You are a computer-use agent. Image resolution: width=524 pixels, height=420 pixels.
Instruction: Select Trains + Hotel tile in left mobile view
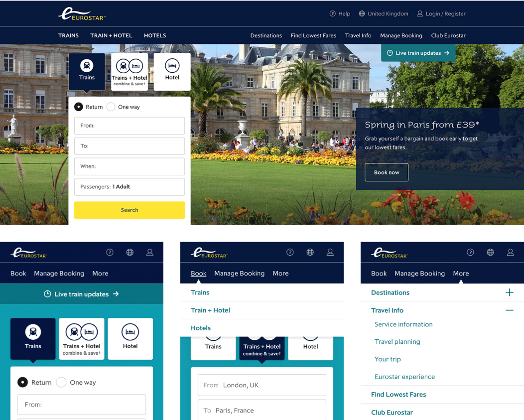click(x=82, y=339)
